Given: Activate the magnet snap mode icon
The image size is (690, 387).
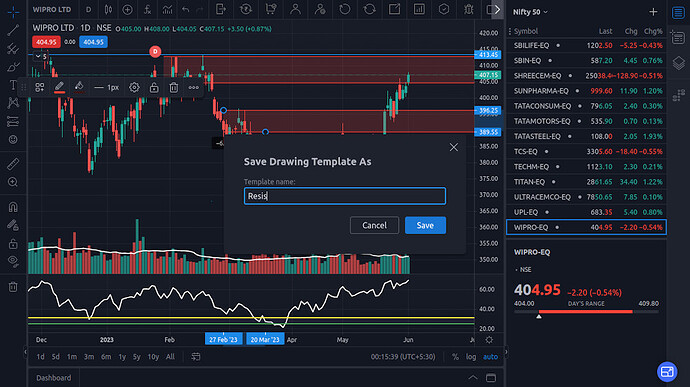Looking at the screenshot, I should click(13, 206).
